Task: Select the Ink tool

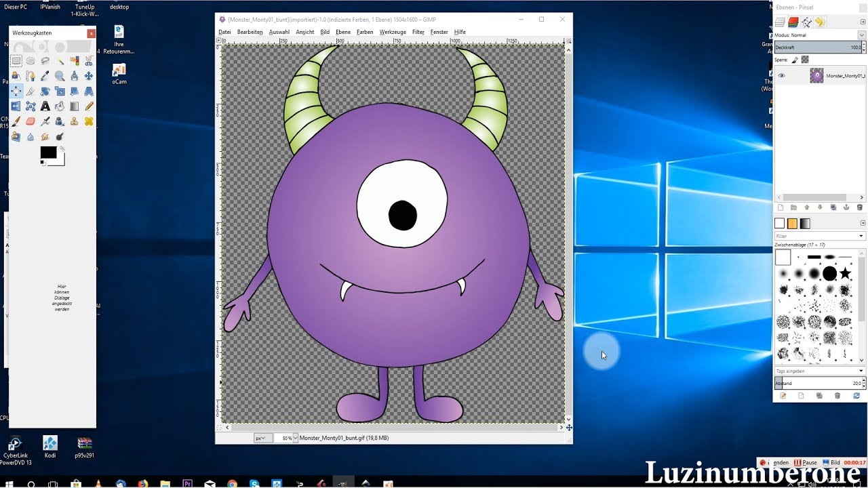Action: click(60, 121)
